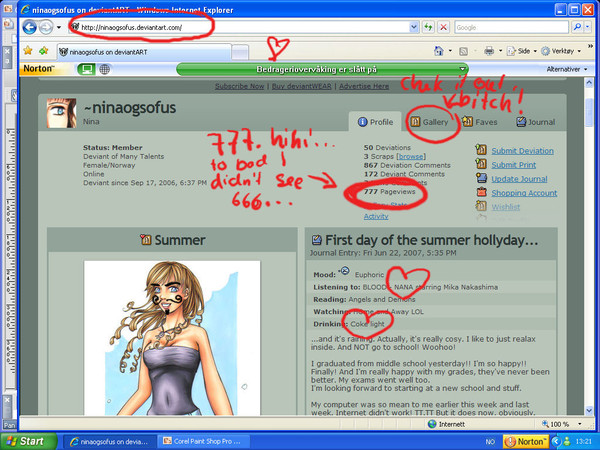Click the Internett security zone indicator

(x=446, y=424)
